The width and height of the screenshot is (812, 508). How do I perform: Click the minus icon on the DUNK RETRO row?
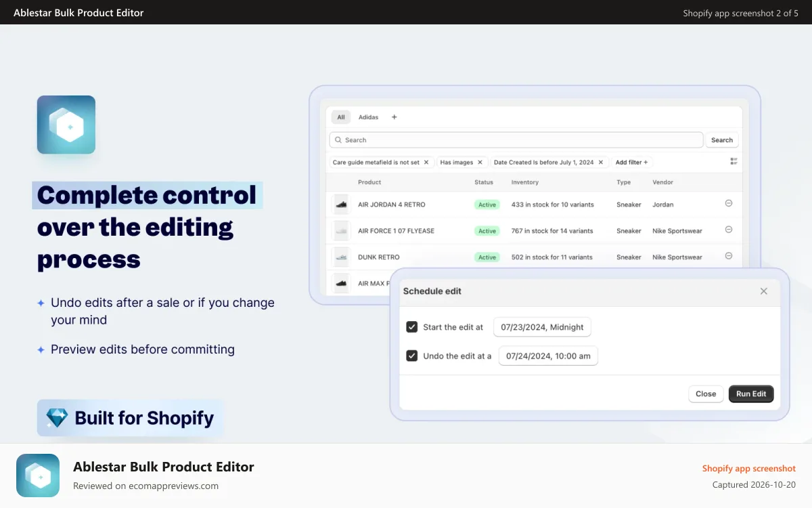coord(729,256)
